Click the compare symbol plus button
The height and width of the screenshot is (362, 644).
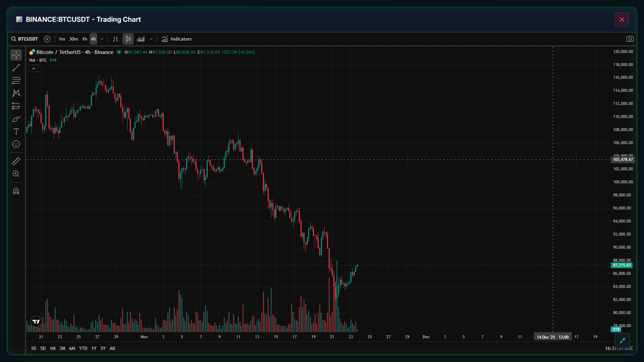tap(47, 39)
